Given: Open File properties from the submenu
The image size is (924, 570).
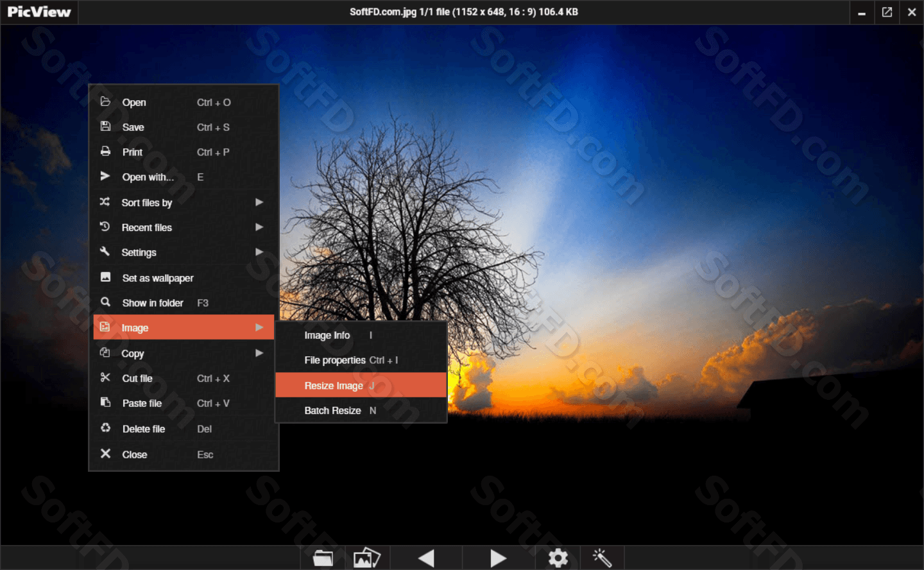Looking at the screenshot, I should [x=361, y=360].
